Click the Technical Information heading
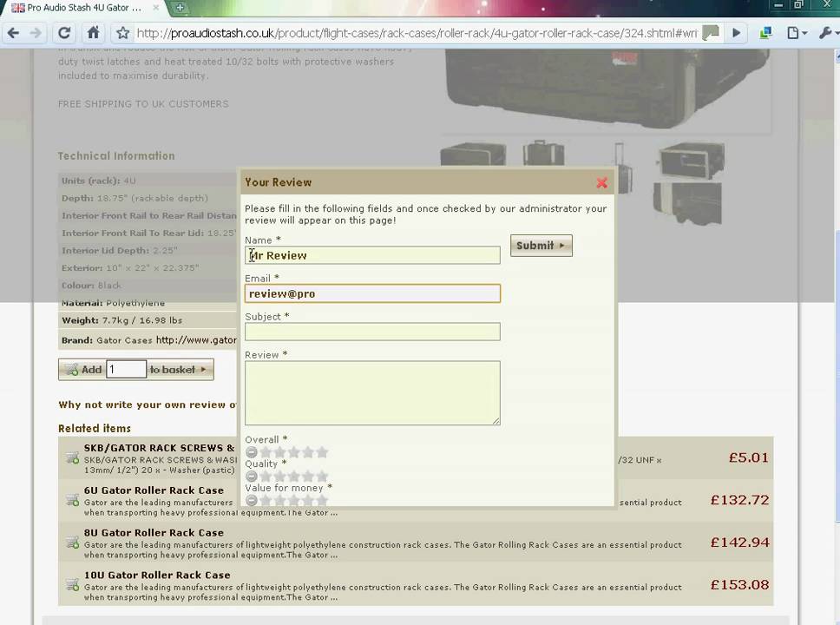Image resolution: width=840 pixels, height=625 pixels. click(116, 156)
